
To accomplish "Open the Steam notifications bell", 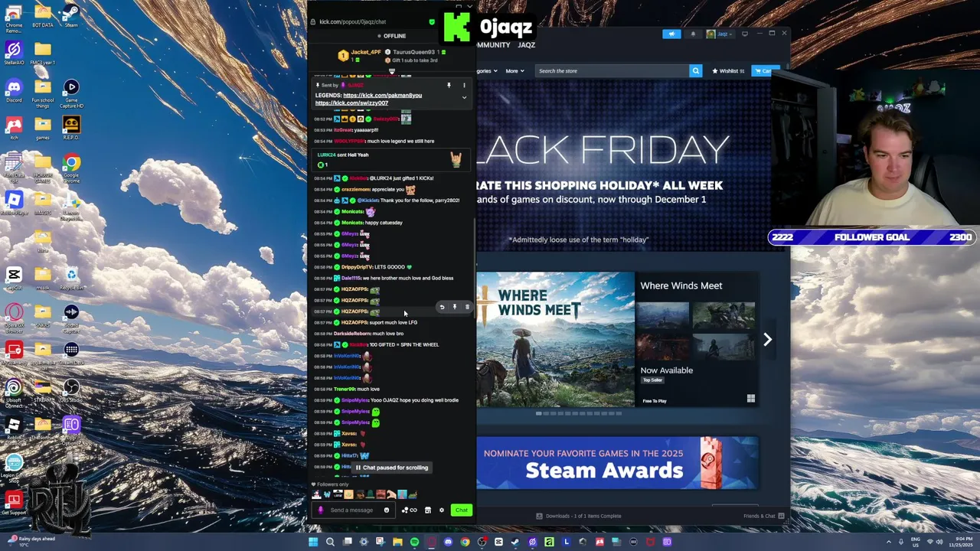I will tap(693, 34).
